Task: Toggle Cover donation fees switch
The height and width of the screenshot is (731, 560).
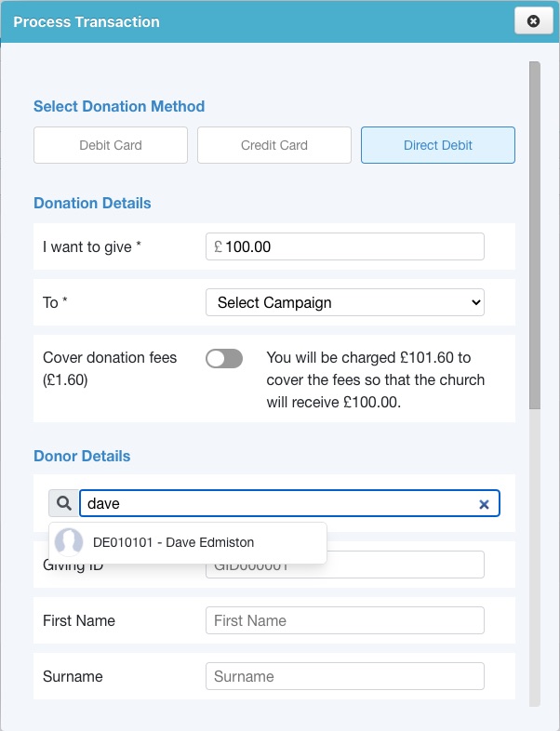Action: 224,358
